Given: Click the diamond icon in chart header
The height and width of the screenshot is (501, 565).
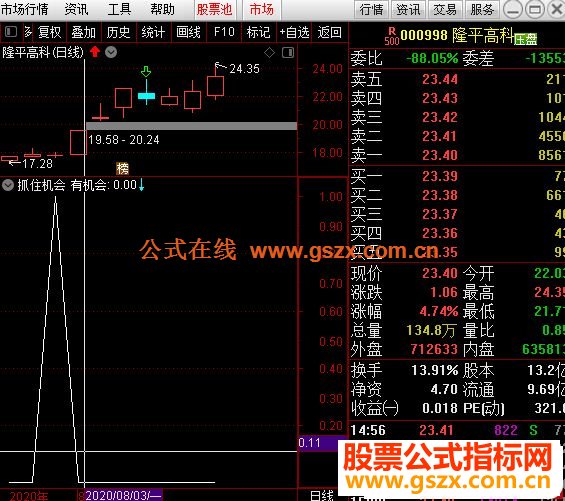Looking at the screenshot, I should (x=270, y=53).
